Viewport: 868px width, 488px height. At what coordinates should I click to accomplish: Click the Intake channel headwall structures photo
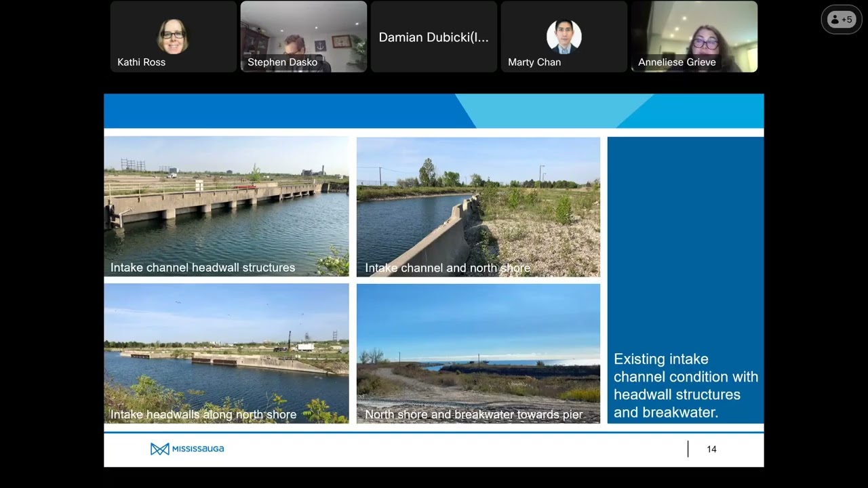pyautogui.click(x=226, y=206)
